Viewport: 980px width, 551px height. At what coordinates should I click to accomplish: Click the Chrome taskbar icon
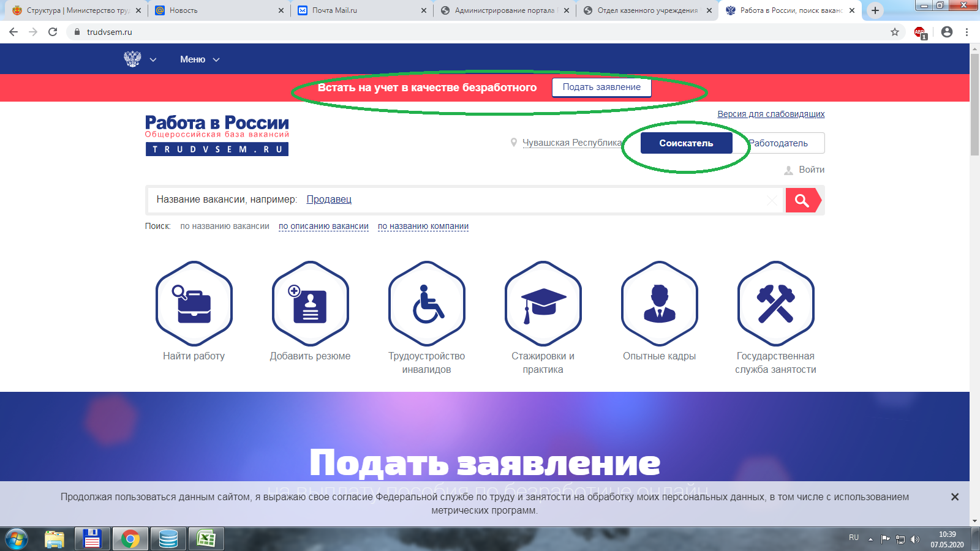point(130,539)
